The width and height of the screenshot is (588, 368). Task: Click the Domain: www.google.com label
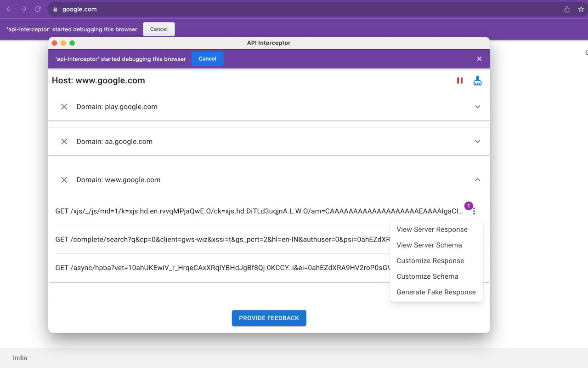tap(119, 180)
